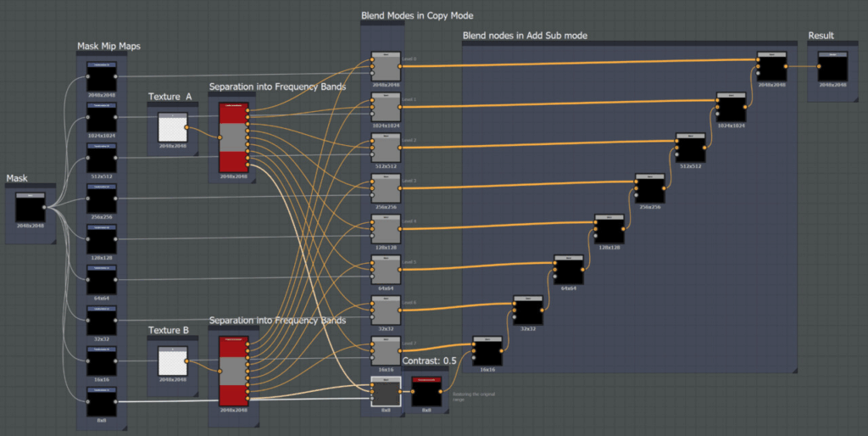Viewport: 868px width, 436px height.
Task: Click 'Separation into Frequency Bands' title above Texture B node
Action: click(x=277, y=320)
